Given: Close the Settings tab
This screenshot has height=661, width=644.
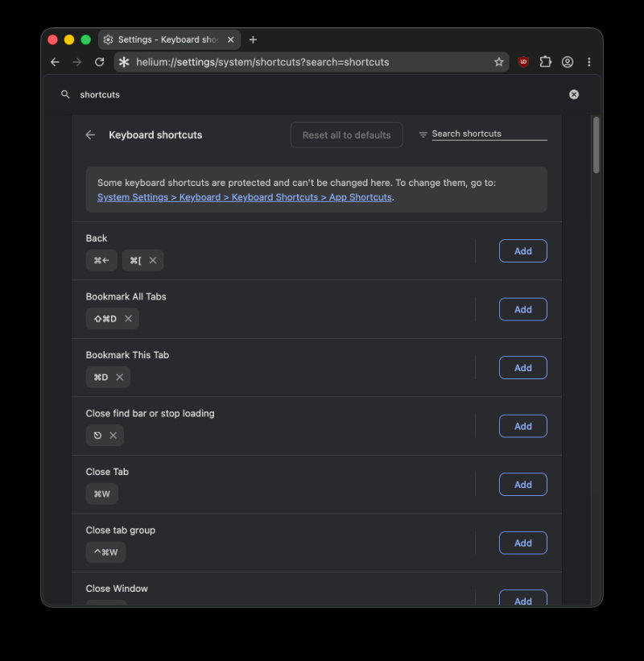Looking at the screenshot, I should pyautogui.click(x=230, y=39).
